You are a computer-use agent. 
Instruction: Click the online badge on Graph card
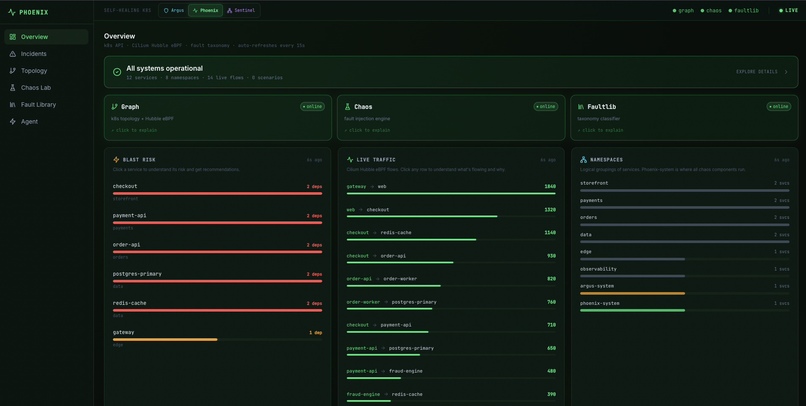(313, 107)
